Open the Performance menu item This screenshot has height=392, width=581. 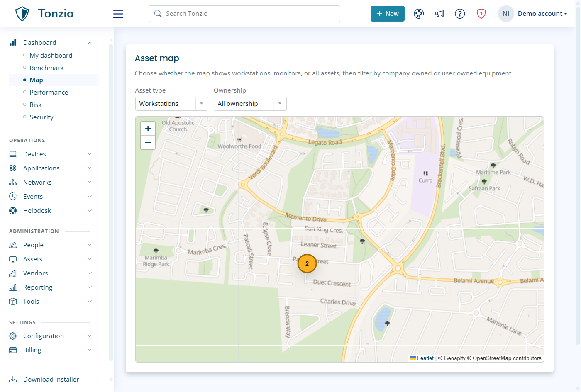click(49, 92)
